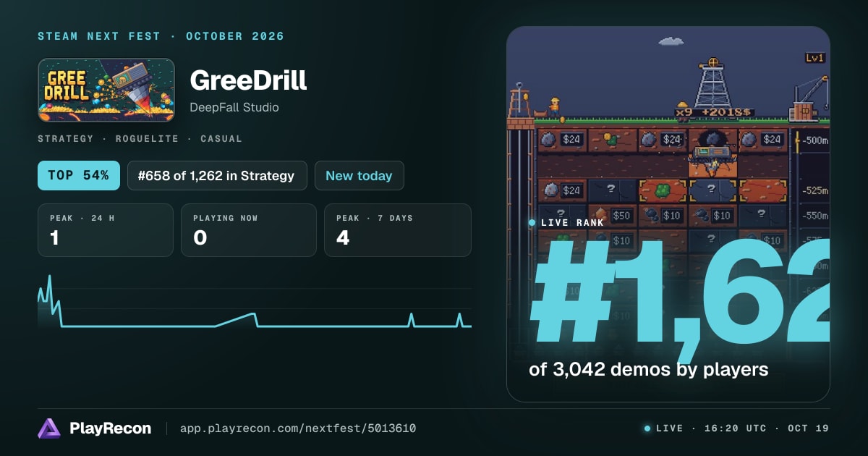Click the LIVE RANK label
Screen dimensions: 868x456
(571, 223)
